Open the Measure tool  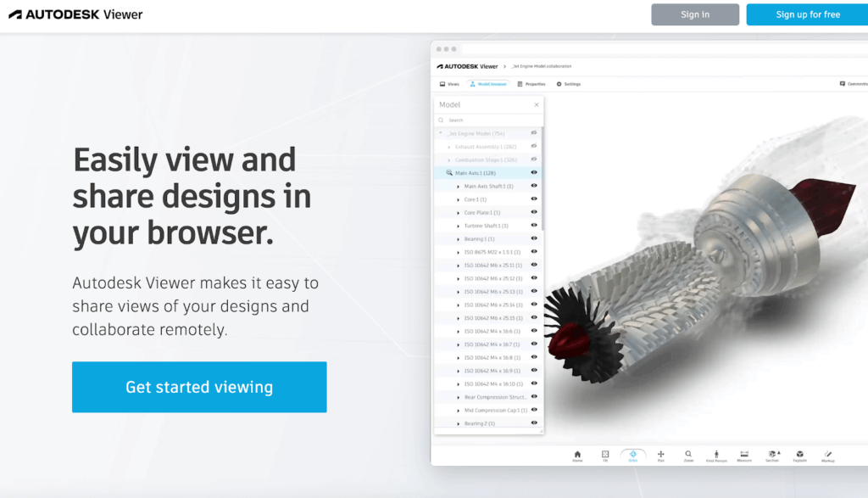(x=743, y=455)
